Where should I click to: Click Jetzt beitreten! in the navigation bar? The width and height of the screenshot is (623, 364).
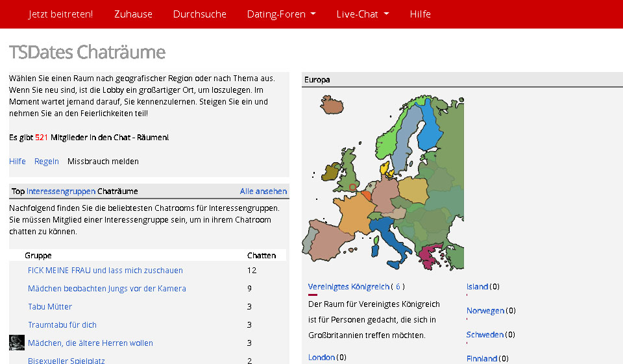pos(60,14)
